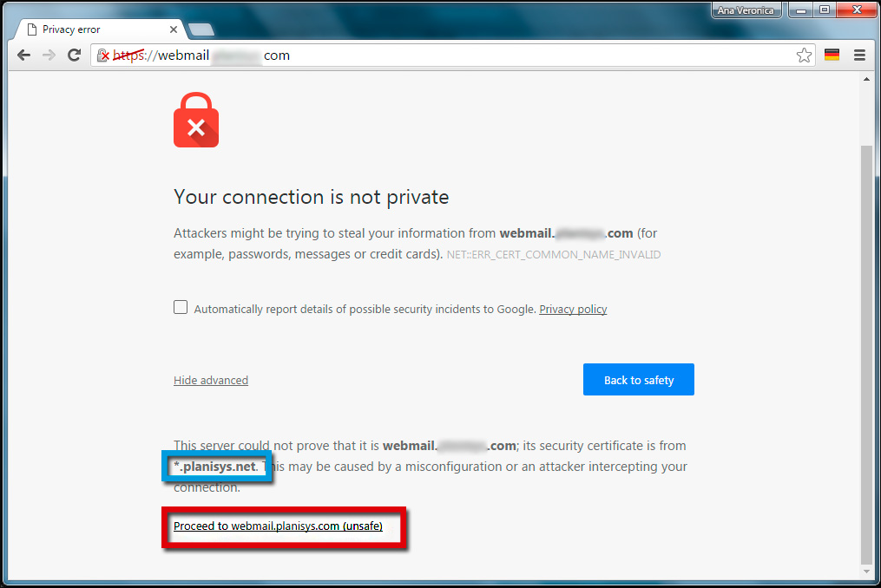Close the Privacy error tab
The image size is (881, 588).
[x=173, y=29]
